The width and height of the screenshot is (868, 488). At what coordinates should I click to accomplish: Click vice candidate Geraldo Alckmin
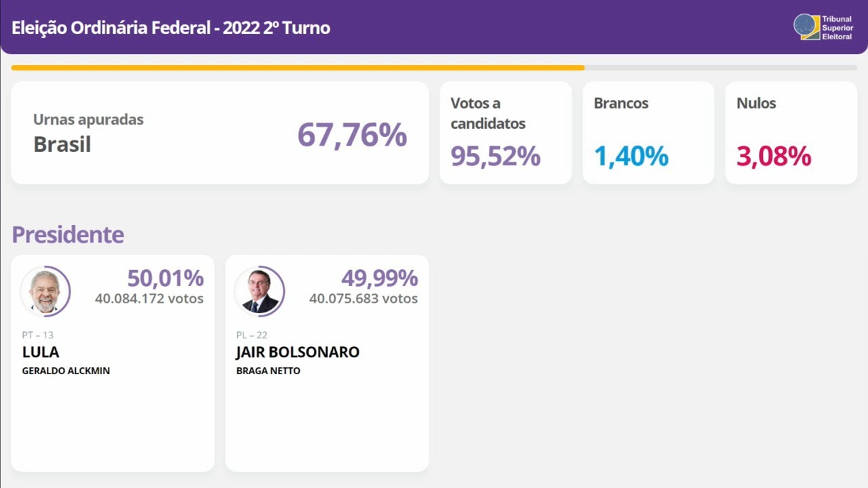click(x=66, y=371)
